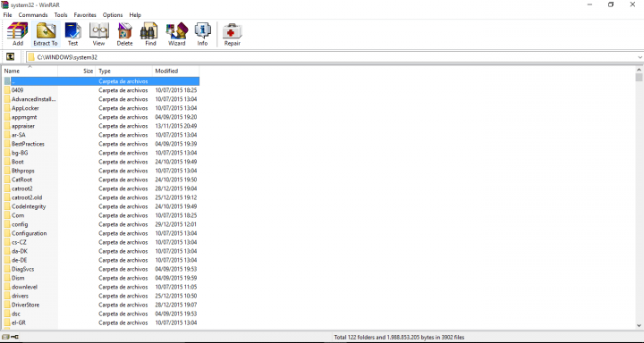Open the File menu
Image resolution: width=644 pixels, height=343 pixels.
click(7, 15)
